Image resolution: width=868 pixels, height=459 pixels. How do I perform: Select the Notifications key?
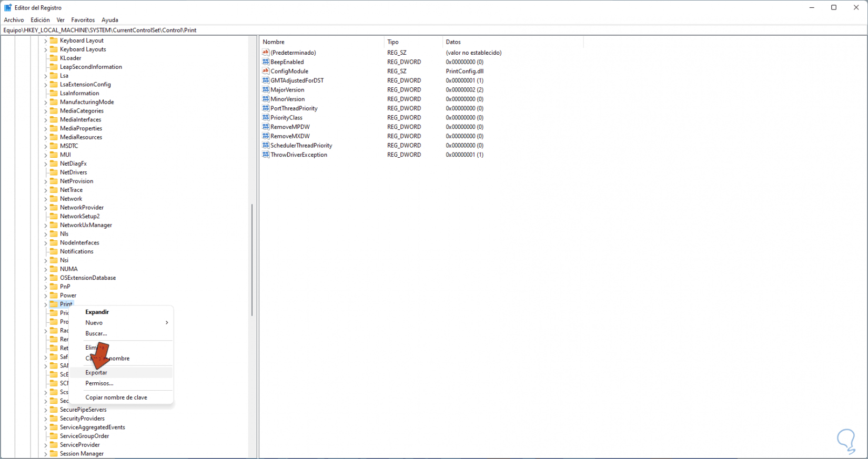pos(77,252)
